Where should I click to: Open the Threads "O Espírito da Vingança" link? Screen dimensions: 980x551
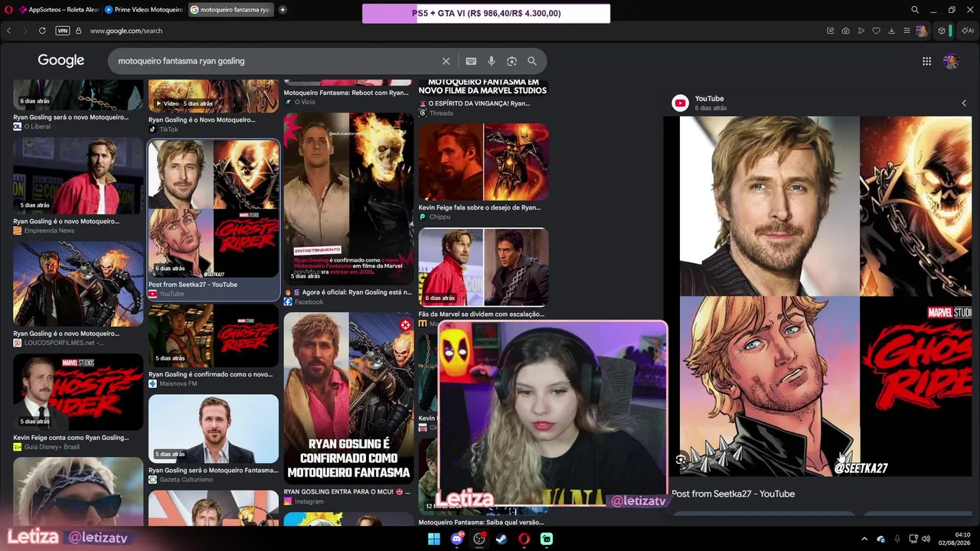474,103
